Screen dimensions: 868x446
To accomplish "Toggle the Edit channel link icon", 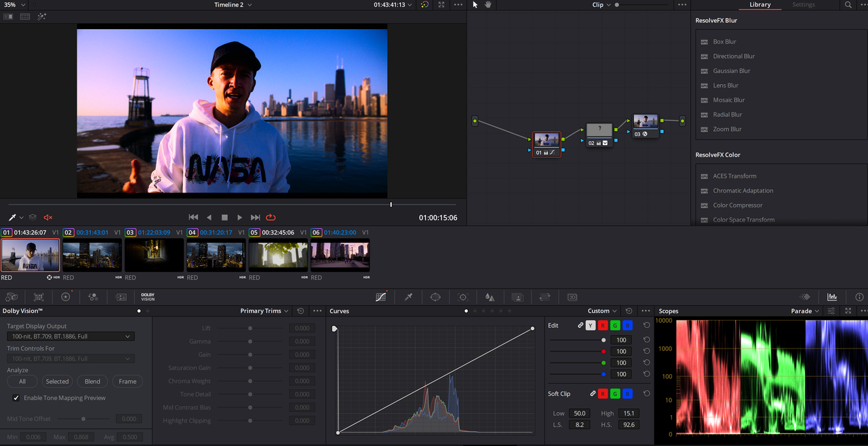I will click(580, 325).
